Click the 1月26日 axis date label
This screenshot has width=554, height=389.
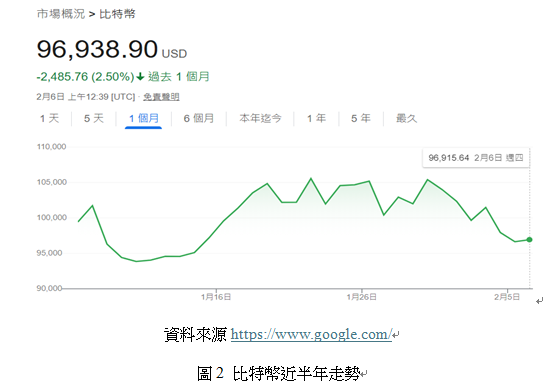click(x=361, y=297)
